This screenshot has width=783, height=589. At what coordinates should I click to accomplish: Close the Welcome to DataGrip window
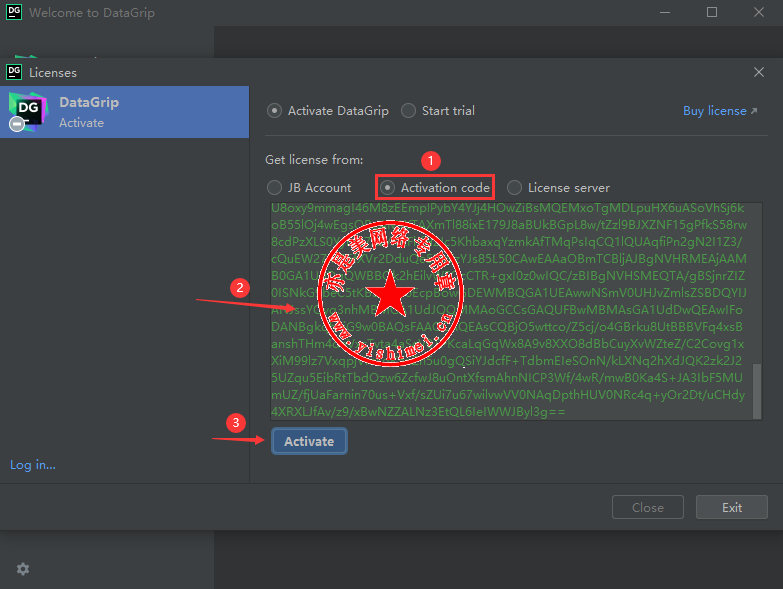[759, 12]
